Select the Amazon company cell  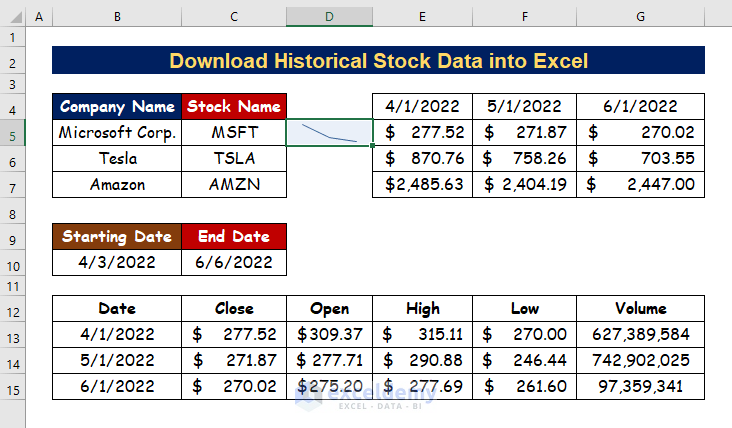click(x=117, y=184)
